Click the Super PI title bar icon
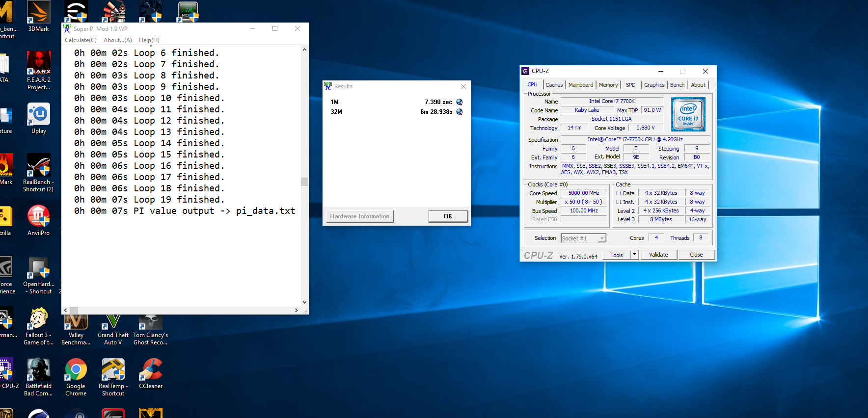Screen dimensions: 868x418 67,28
